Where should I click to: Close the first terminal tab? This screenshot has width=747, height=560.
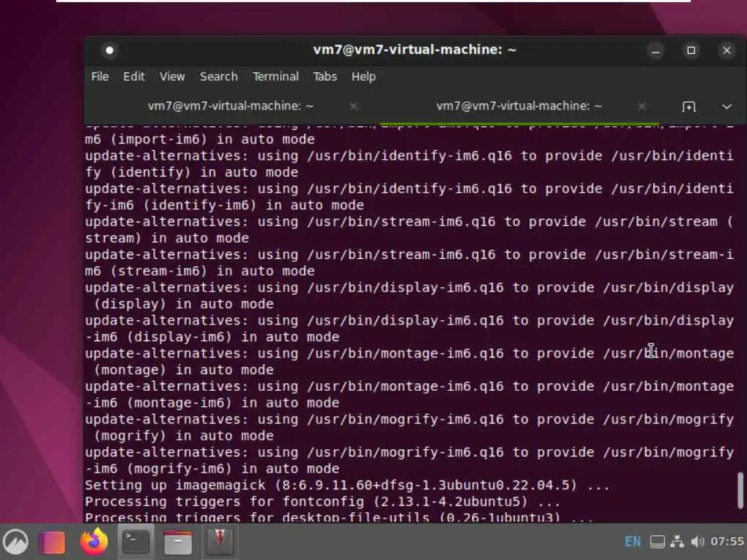coord(354,106)
